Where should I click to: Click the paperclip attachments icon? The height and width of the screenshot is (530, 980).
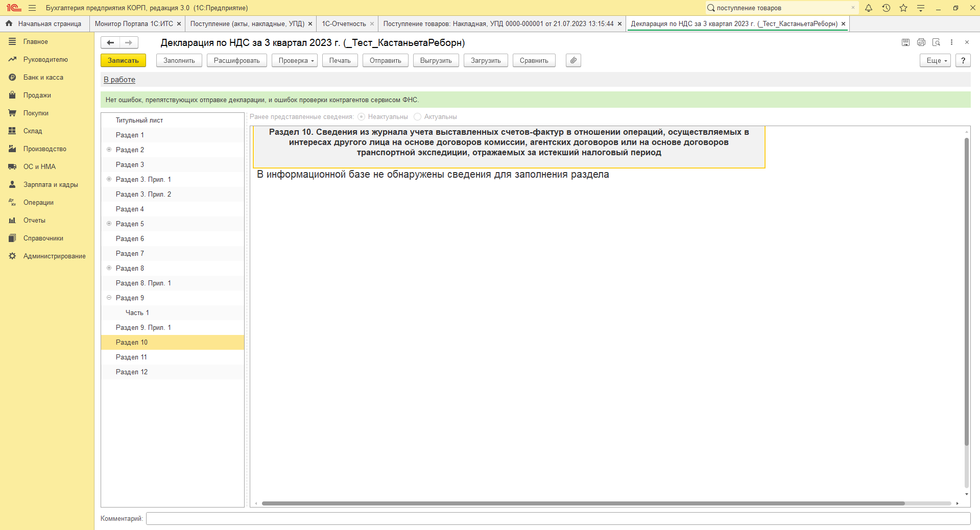(x=573, y=60)
